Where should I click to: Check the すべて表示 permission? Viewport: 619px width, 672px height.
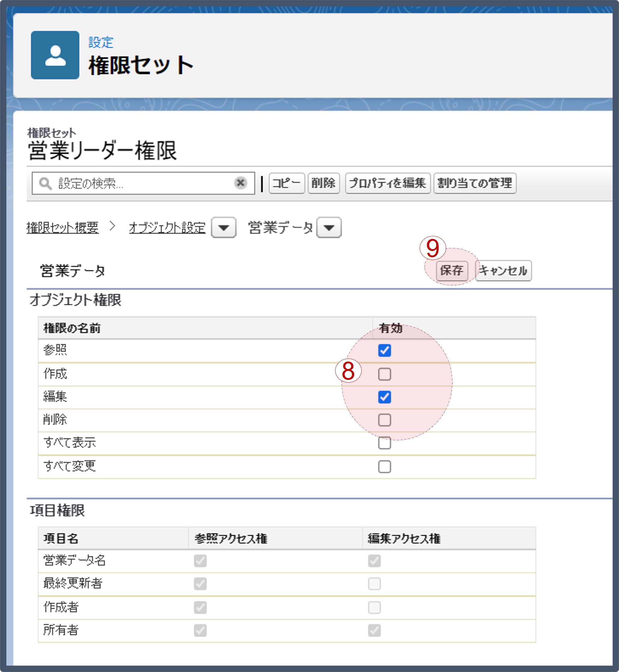click(x=385, y=443)
